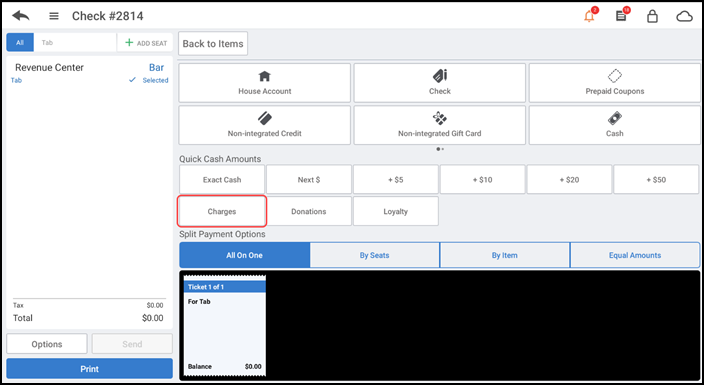Switch to By Item split option
Image resolution: width=704 pixels, height=385 pixels.
pyautogui.click(x=505, y=255)
